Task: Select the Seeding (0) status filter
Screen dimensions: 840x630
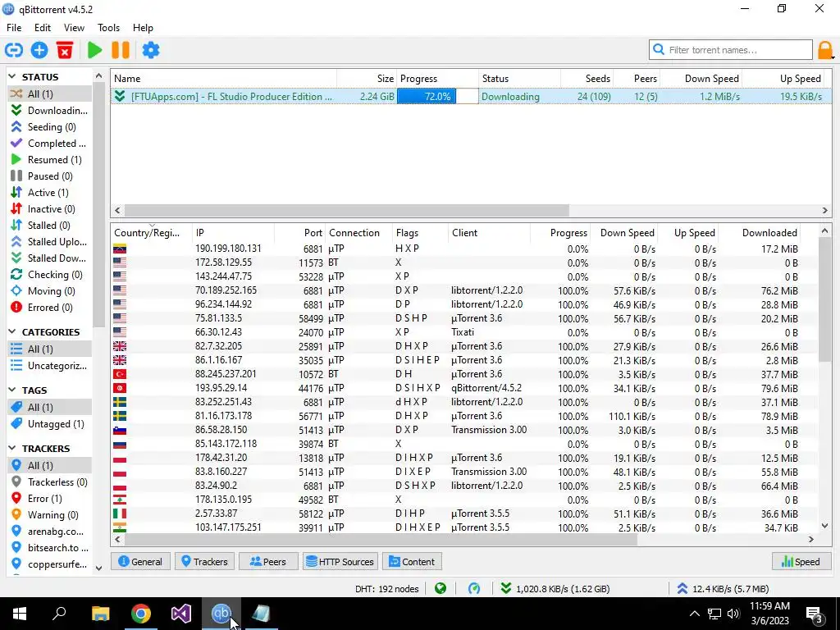Action: 50,127
